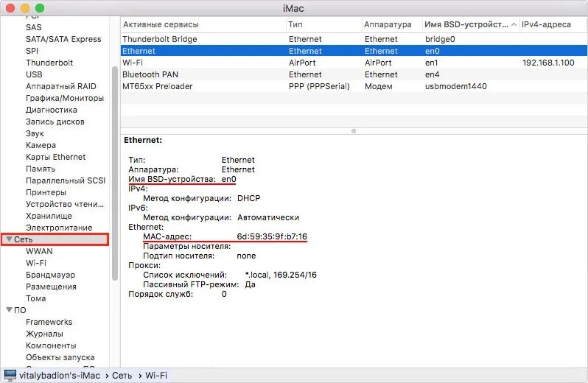Screen dimensions: 588x383
Task: Open Электропитание in sidebar
Action: [x=59, y=228]
